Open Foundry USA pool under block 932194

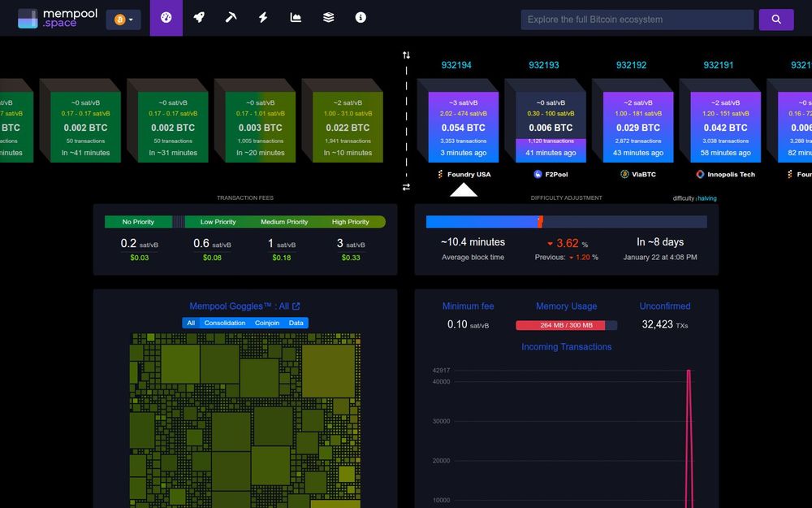[464, 174]
